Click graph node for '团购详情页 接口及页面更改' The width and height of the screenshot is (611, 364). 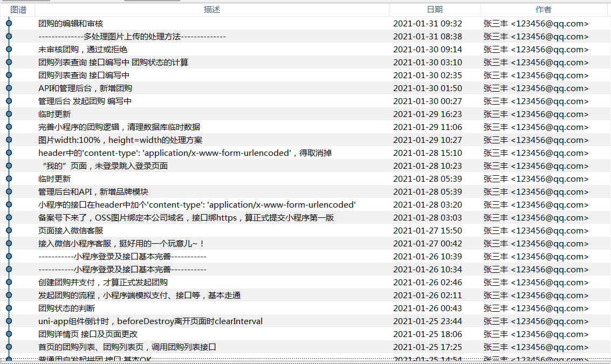coord(9,334)
